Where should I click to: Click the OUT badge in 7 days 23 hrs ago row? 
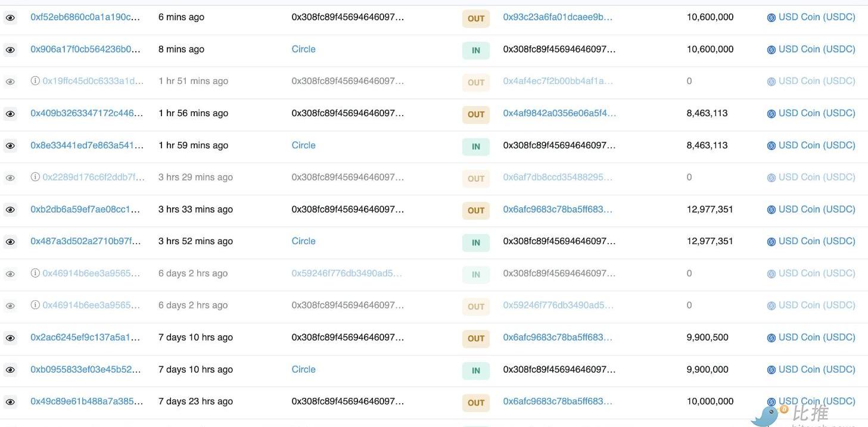click(475, 403)
